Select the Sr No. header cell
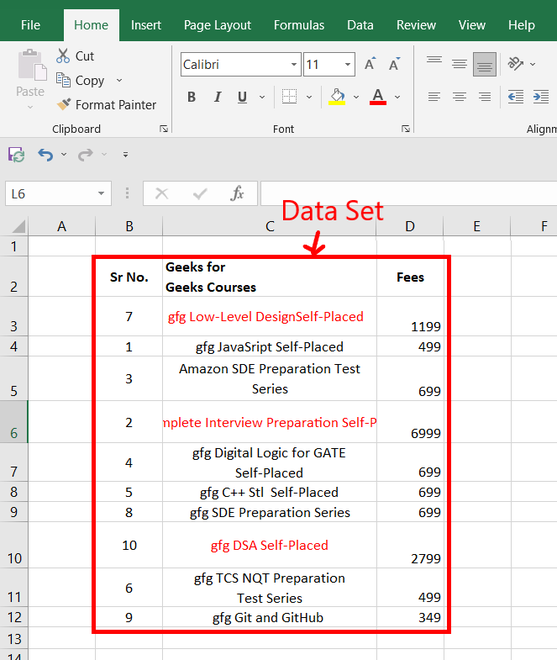The image size is (557, 660). coord(129,277)
